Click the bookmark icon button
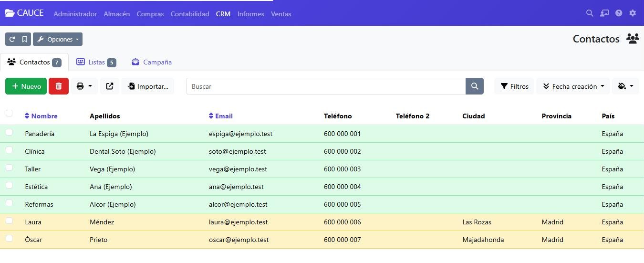Screen dimensions: 644x263 [x=25, y=39]
